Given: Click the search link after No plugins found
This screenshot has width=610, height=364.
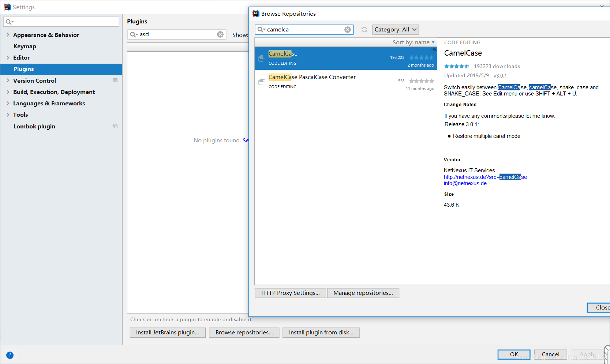Looking at the screenshot, I should [246, 140].
